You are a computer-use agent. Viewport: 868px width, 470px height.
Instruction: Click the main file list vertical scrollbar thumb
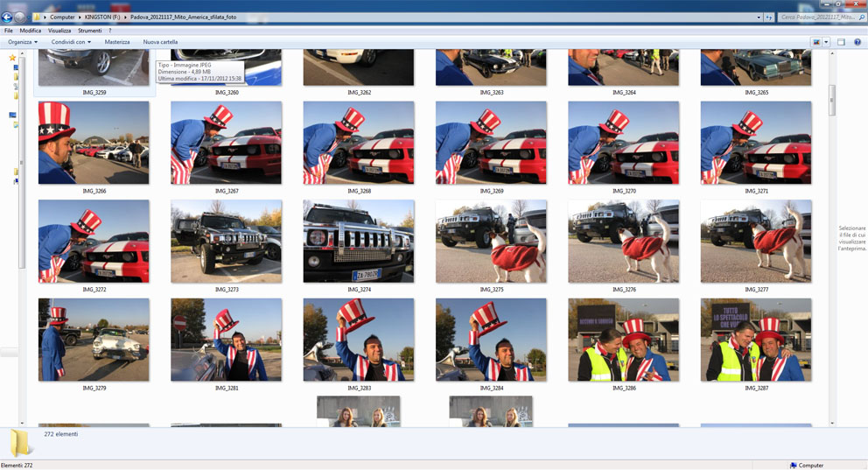pyautogui.click(x=831, y=100)
